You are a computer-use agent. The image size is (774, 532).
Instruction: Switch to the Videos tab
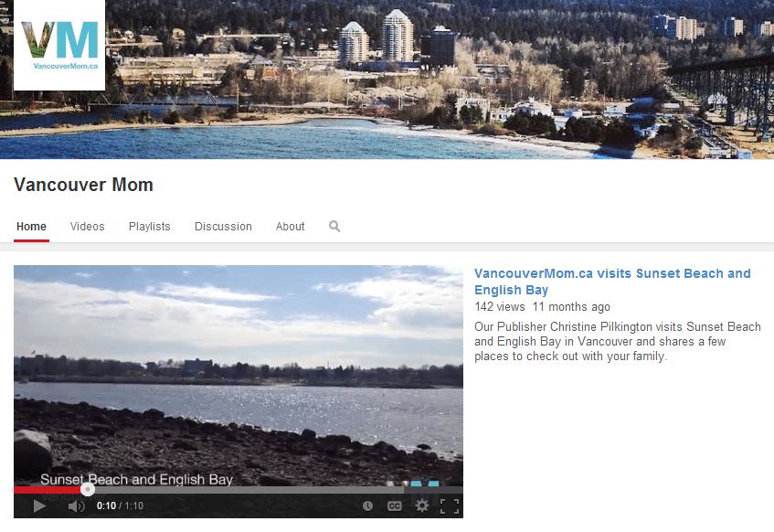(88, 226)
